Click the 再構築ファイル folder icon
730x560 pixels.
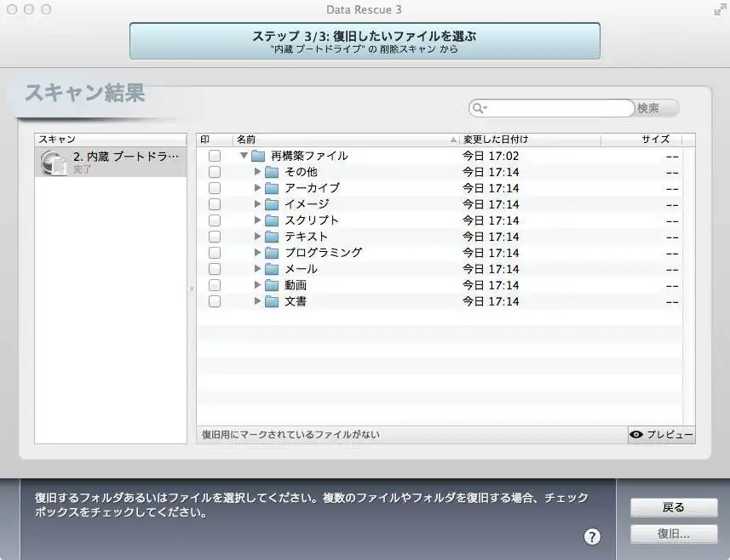(258, 156)
